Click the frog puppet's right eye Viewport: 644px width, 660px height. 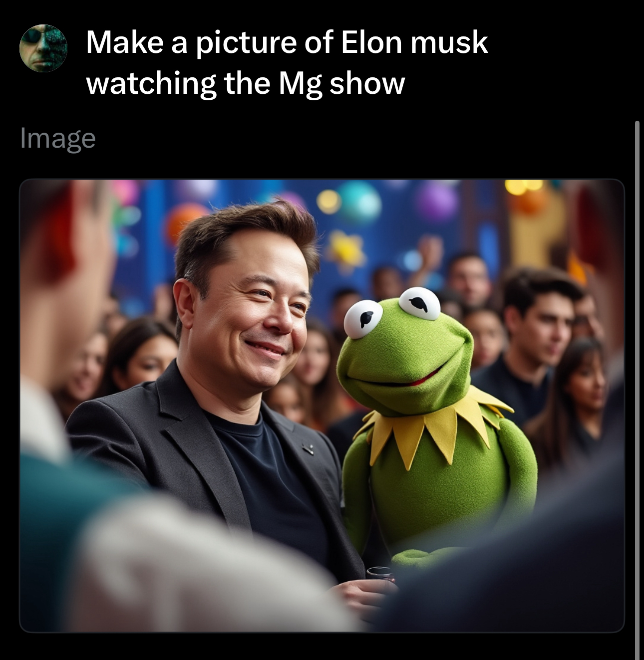coord(419,303)
